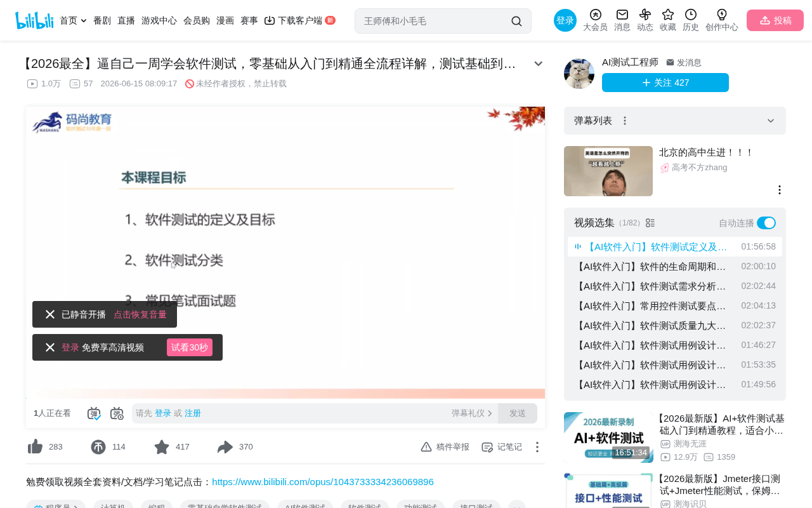The width and height of the screenshot is (812, 508).
Task: Open danmaku settings icon
Action: point(117,413)
